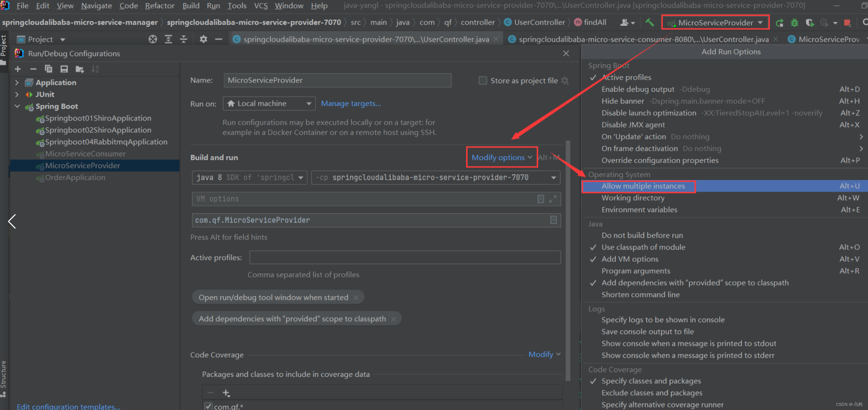Screen dimensions: 868x410
Task: Open the Run on Local machine dropdown
Action: pyautogui.click(x=269, y=104)
